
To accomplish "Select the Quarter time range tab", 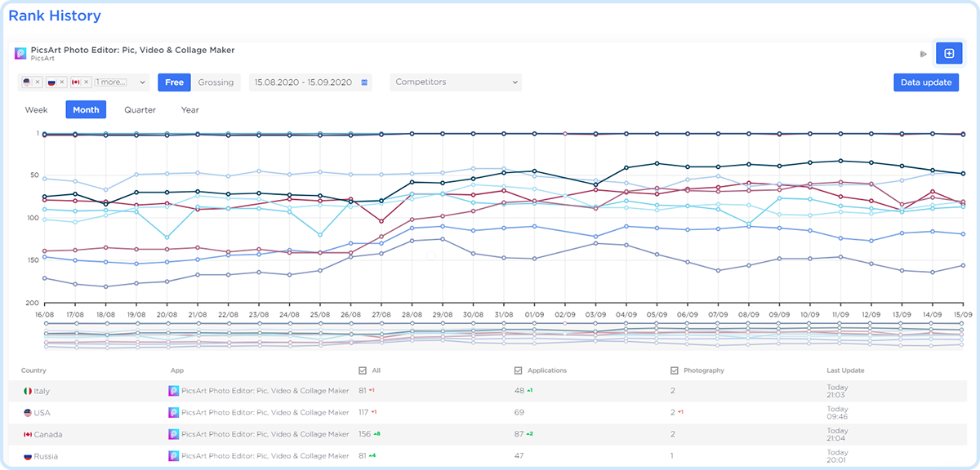I will [140, 110].
